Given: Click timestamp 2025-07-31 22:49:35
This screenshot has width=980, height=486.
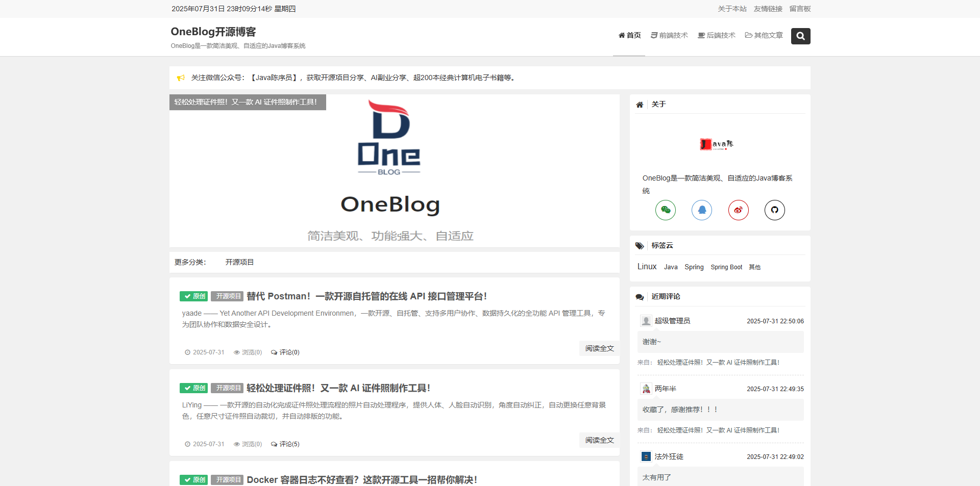Looking at the screenshot, I should (775, 389).
